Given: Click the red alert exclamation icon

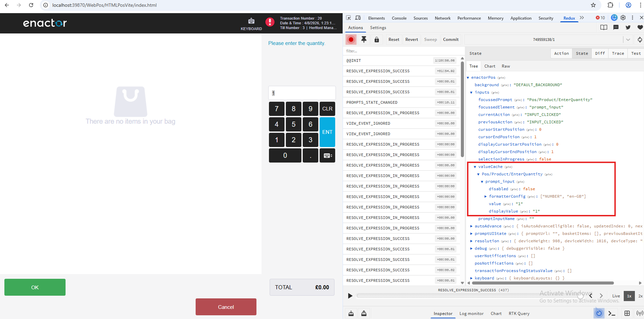Looking at the screenshot, I should (270, 22).
